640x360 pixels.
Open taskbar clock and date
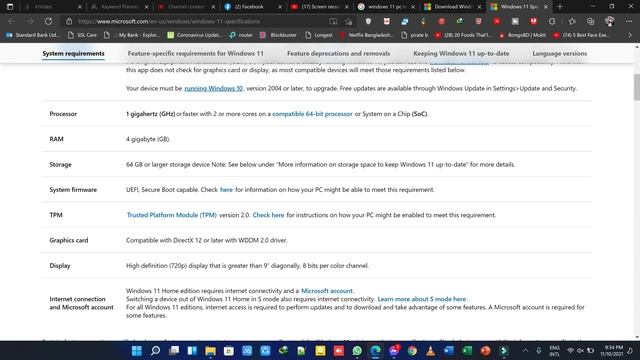click(611, 351)
